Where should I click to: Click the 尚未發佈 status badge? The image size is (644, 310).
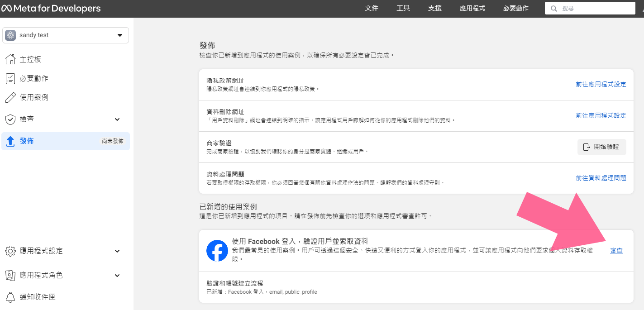pos(113,141)
